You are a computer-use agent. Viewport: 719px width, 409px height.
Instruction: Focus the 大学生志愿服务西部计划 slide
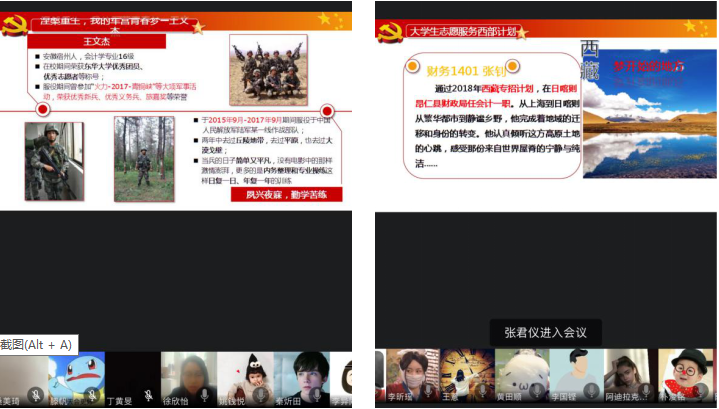click(x=545, y=110)
